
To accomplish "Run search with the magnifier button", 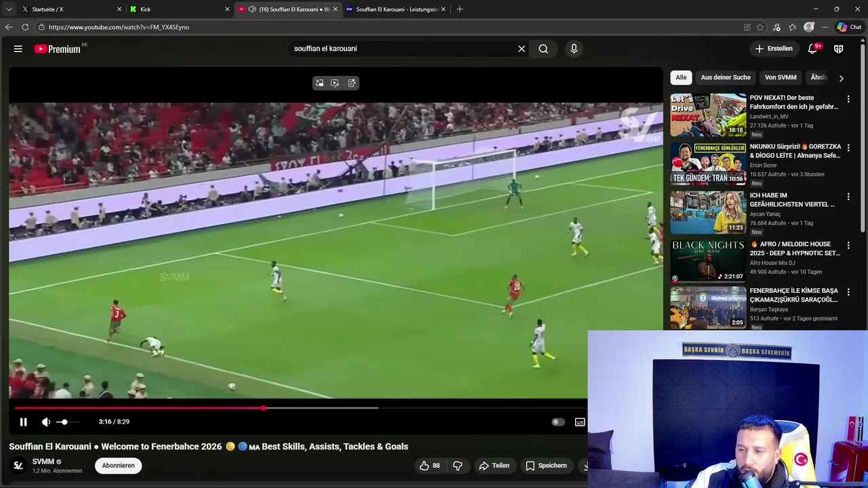I will pyautogui.click(x=543, y=49).
